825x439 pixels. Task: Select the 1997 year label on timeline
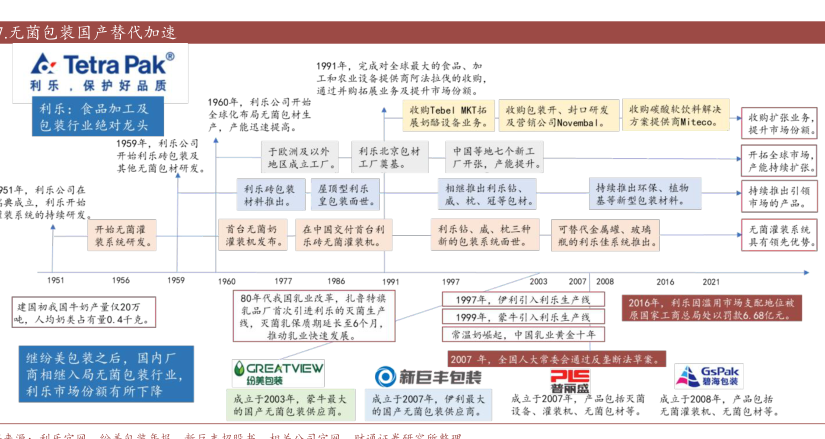(450, 282)
